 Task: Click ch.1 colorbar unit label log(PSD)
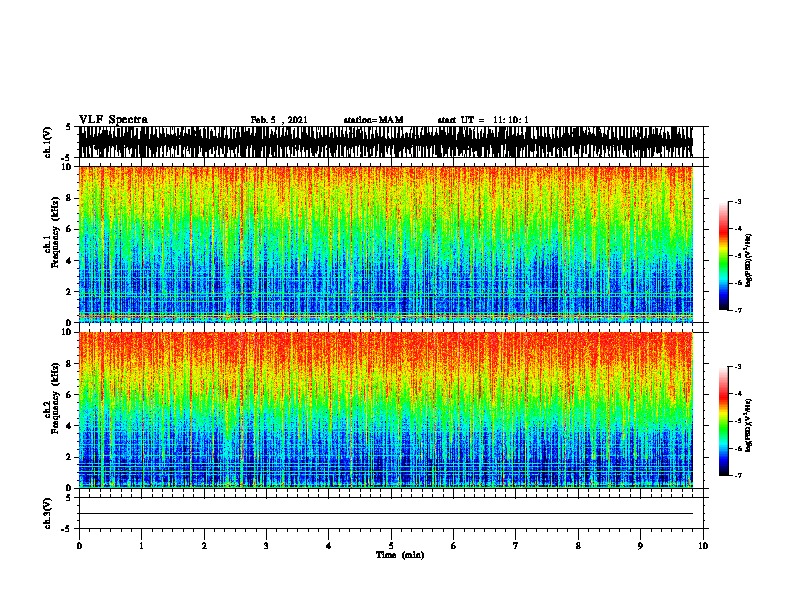tap(749, 260)
